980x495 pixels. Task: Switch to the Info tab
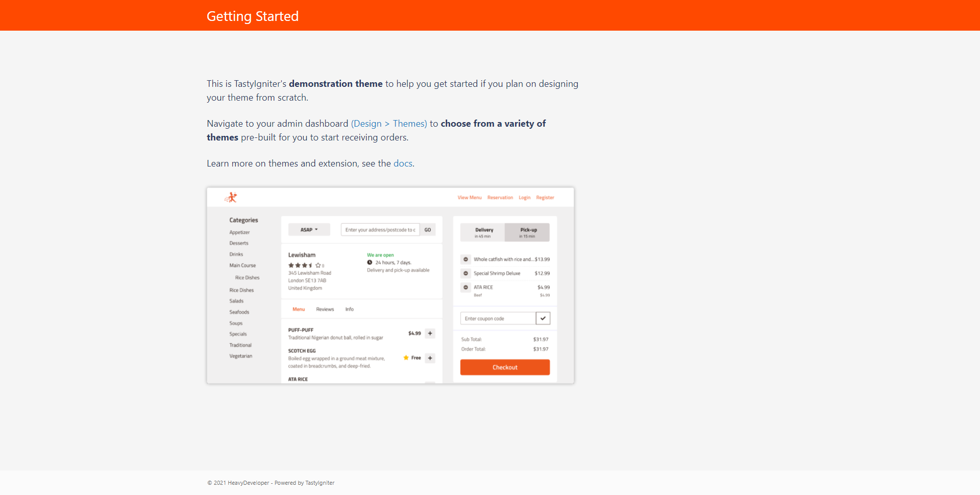350,310
